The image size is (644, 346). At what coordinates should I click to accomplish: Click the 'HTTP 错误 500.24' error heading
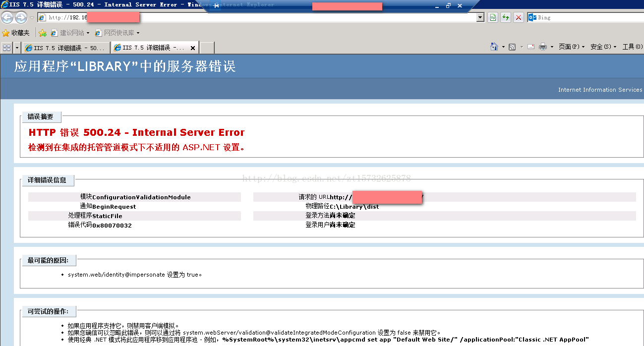[136, 132]
